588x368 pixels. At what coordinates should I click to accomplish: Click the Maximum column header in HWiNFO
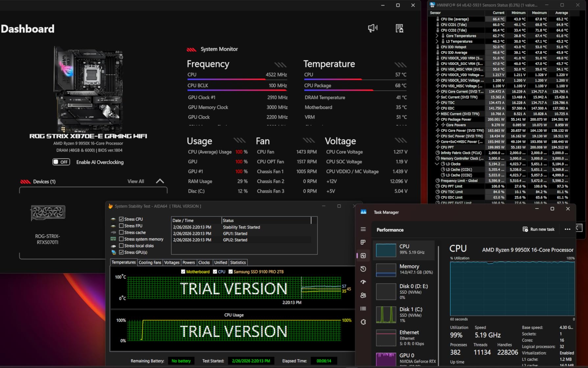pyautogui.click(x=538, y=13)
